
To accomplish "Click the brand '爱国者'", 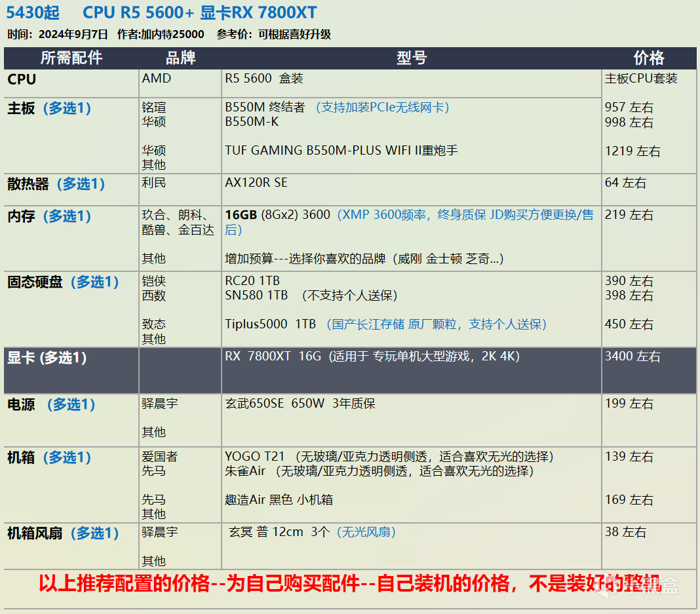I will [160, 457].
